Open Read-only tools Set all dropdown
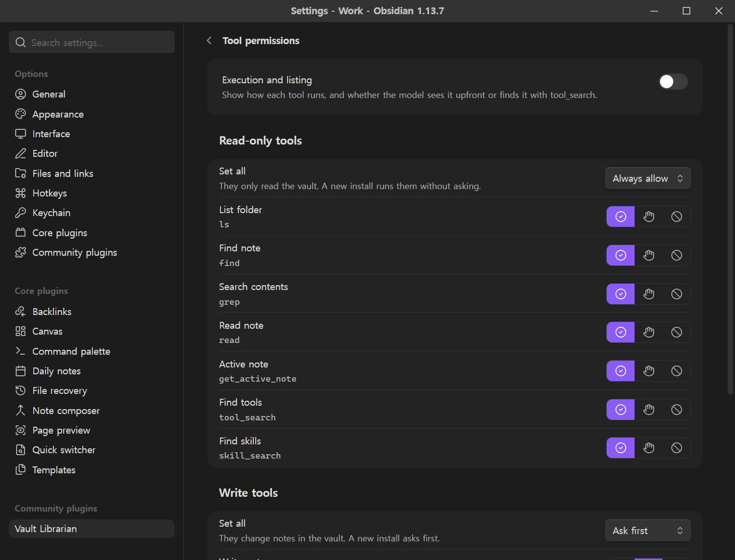Image resolution: width=735 pixels, height=560 pixels. (648, 178)
